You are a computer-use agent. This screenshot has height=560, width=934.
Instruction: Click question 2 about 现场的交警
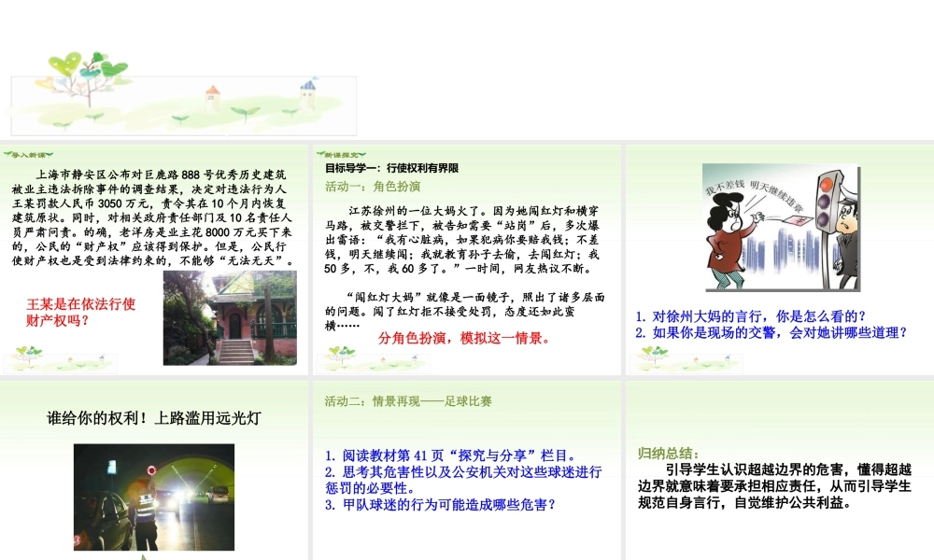click(771, 331)
